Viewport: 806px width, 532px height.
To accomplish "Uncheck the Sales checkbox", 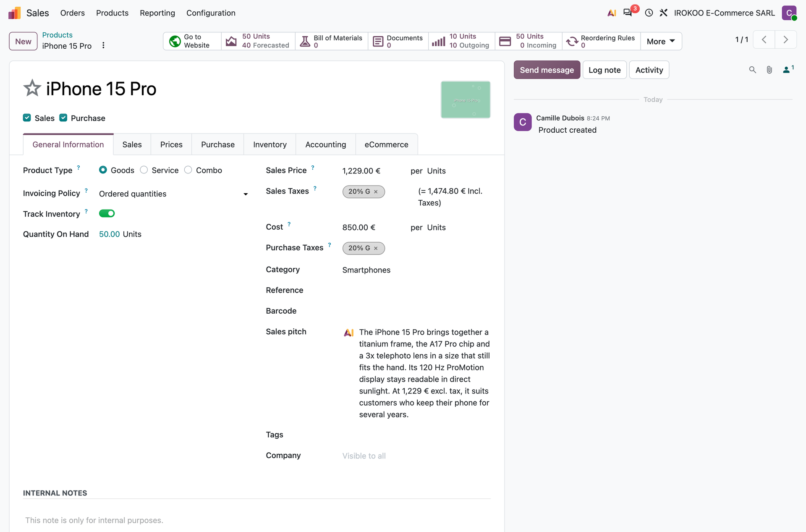I will click(x=27, y=118).
